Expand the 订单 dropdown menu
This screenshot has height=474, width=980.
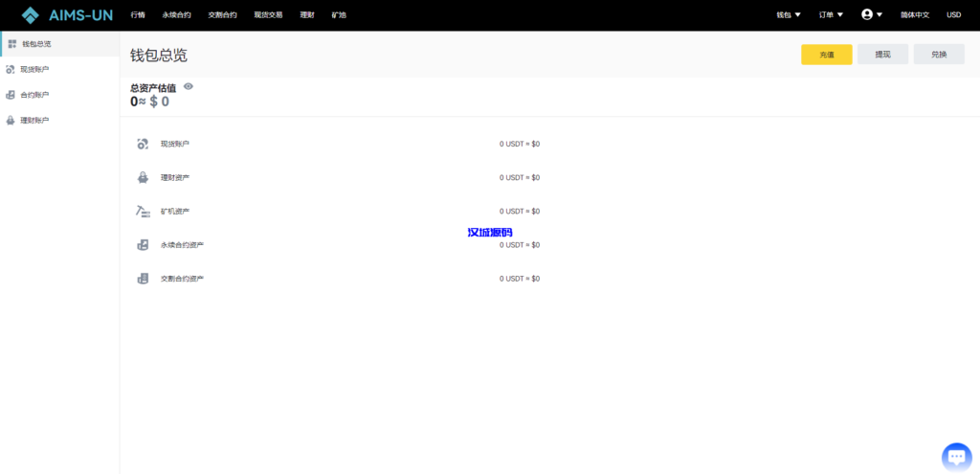click(x=831, y=15)
